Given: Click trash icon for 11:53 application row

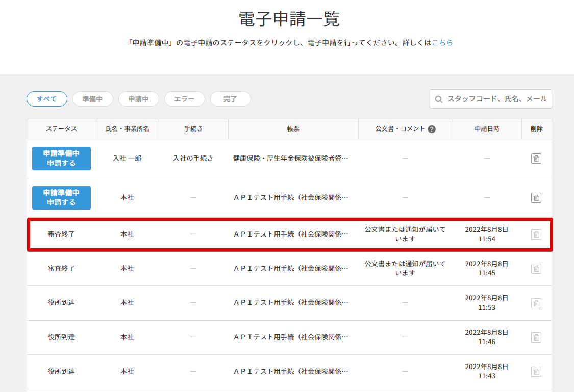Looking at the screenshot, I should [x=536, y=303].
